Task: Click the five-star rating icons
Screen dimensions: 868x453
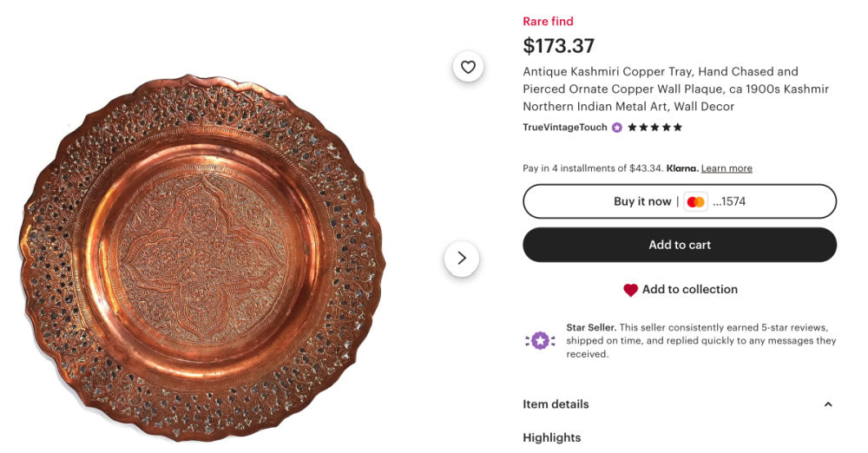Action: tap(654, 128)
